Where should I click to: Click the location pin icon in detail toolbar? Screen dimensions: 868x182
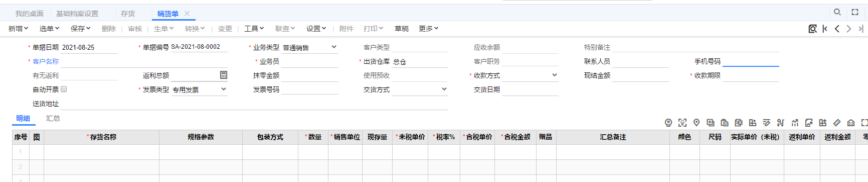coord(697,123)
